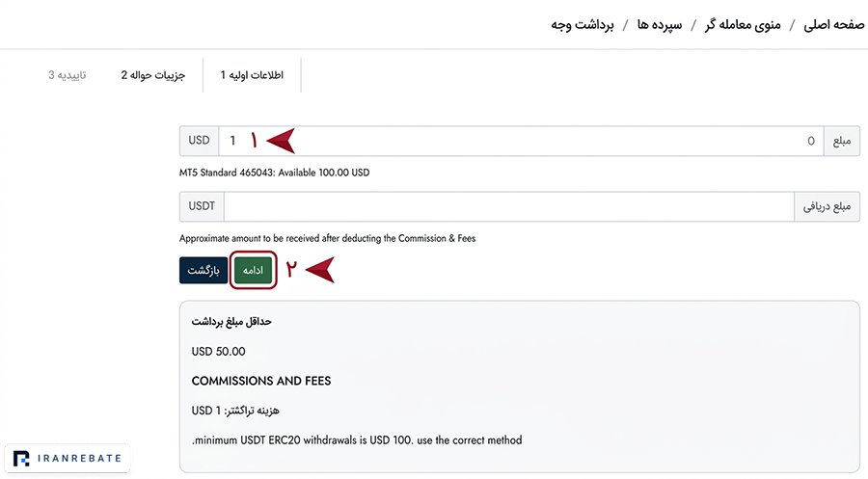The image size is (868, 479).
Task: Switch to اطلاعات اولیه 1 step tab
Action: coord(252,74)
